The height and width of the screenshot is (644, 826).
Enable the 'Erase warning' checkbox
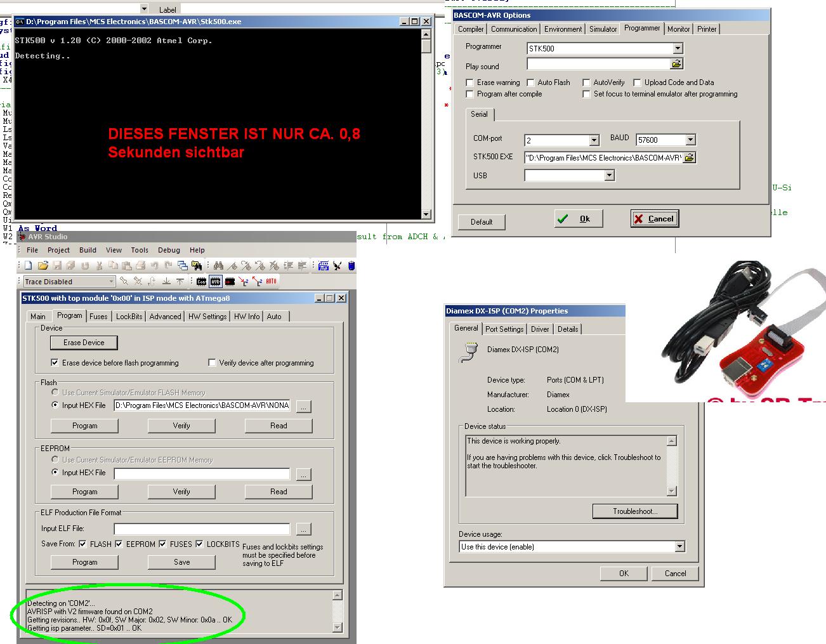click(469, 82)
